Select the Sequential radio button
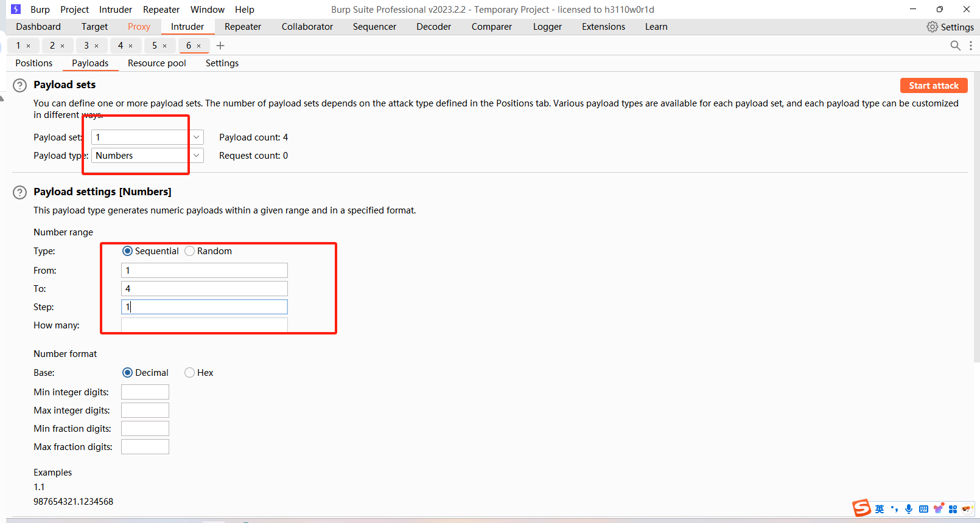The height and width of the screenshot is (523, 980). pos(127,251)
